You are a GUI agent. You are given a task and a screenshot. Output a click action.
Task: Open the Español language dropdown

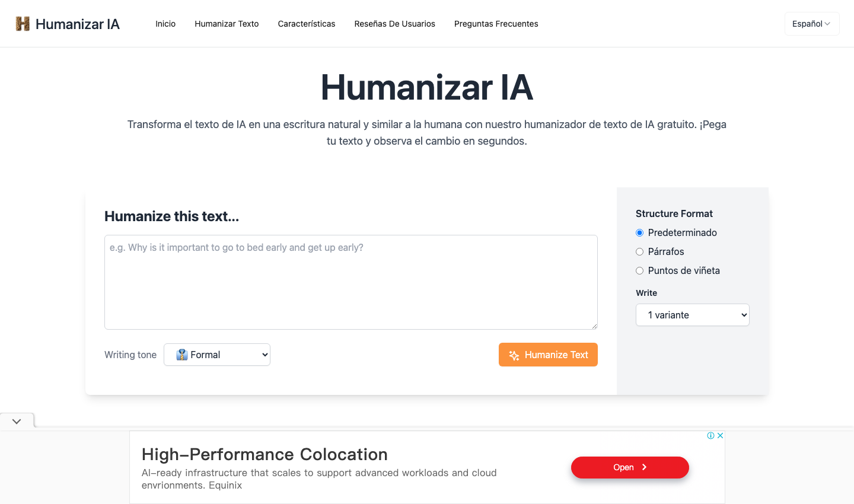click(812, 24)
